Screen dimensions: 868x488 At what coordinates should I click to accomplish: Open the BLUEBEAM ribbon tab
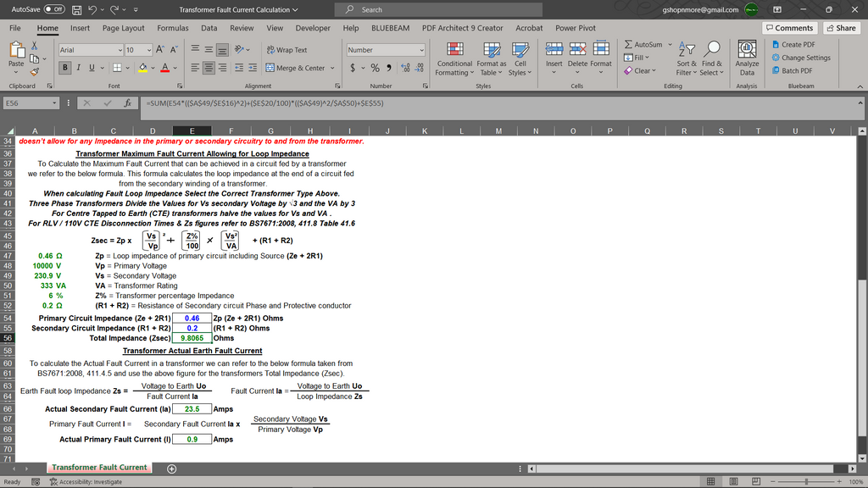point(390,28)
